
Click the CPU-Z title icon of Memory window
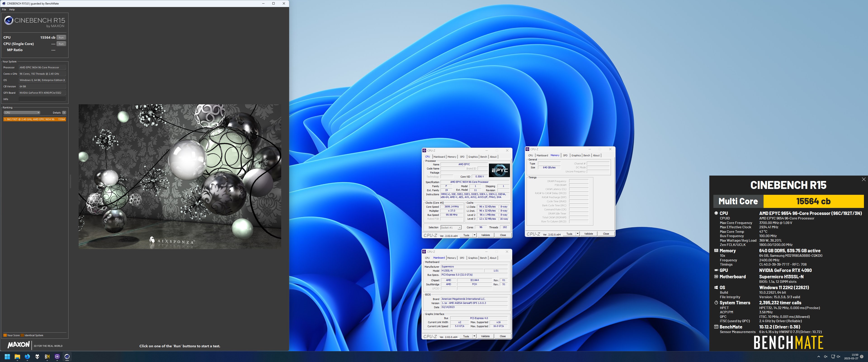(x=527, y=149)
